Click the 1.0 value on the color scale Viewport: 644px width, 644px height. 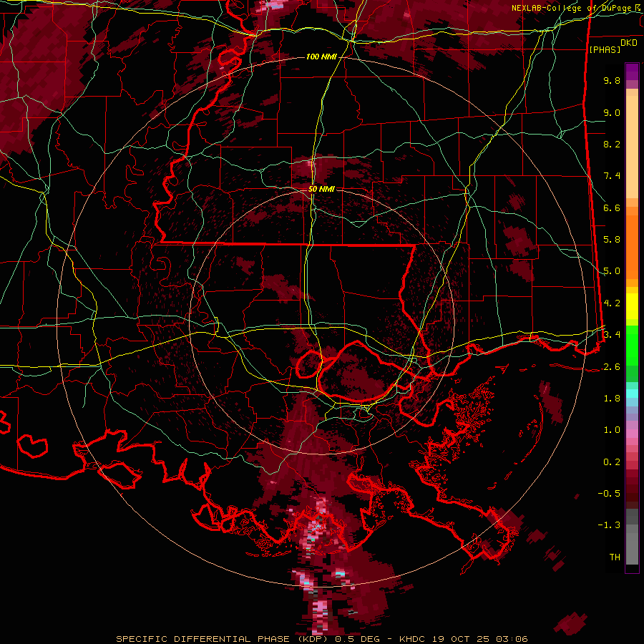pos(612,430)
